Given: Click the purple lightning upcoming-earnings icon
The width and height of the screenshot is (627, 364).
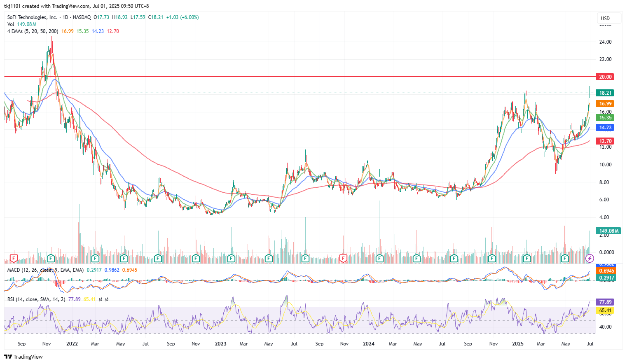Looking at the screenshot, I should 590,258.
